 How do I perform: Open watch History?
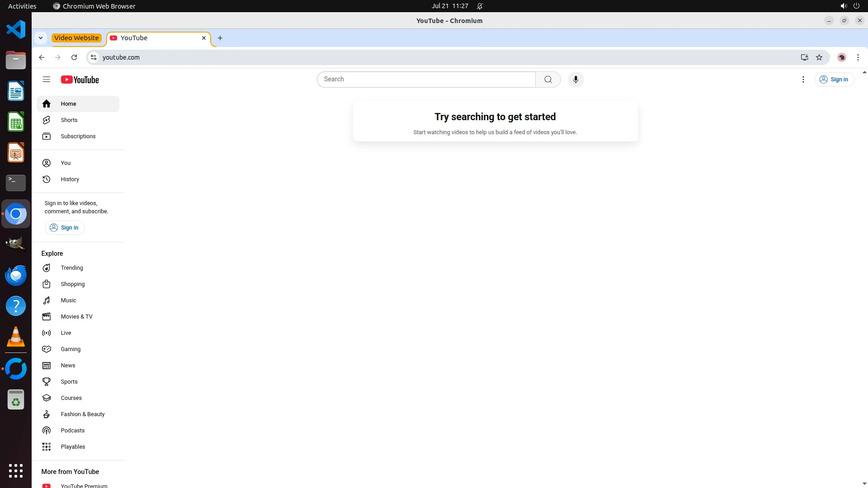(x=70, y=179)
